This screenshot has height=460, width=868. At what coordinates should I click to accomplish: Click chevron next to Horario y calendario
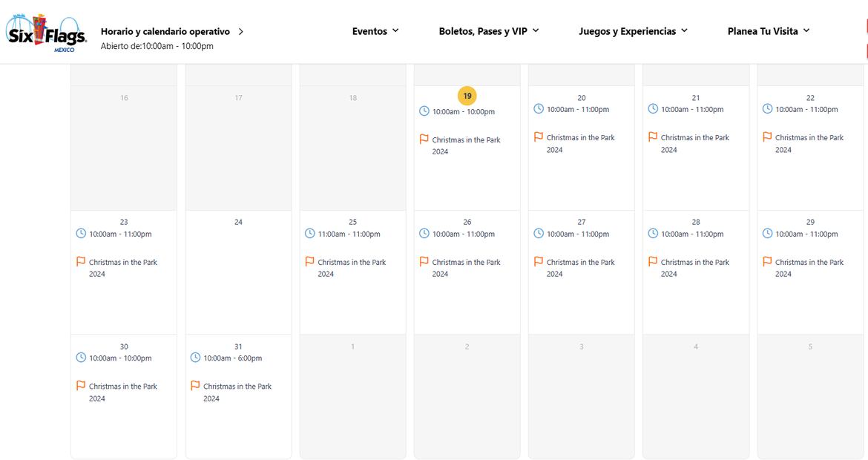click(x=241, y=32)
